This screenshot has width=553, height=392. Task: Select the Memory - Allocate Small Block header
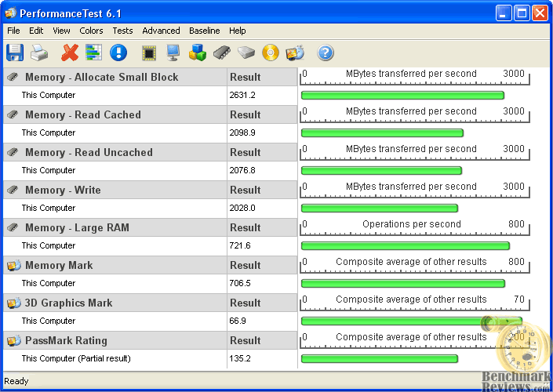click(x=101, y=77)
